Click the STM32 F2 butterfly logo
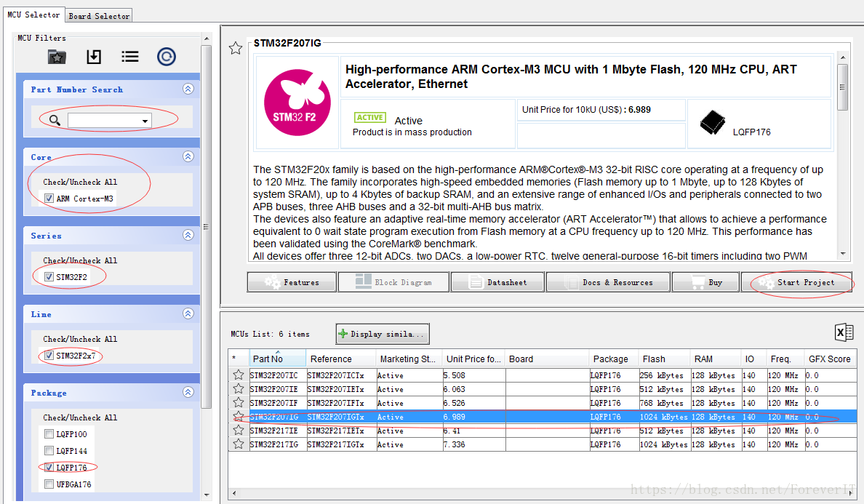Image resolution: width=864 pixels, height=504 pixels. pos(297,103)
